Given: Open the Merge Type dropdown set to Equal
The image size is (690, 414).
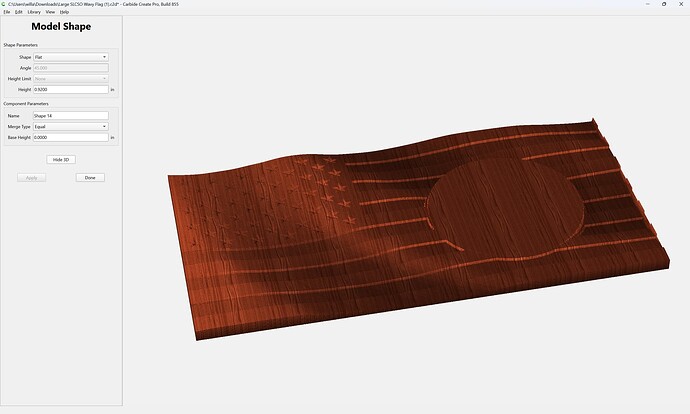Looking at the screenshot, I should click(71, 127).
